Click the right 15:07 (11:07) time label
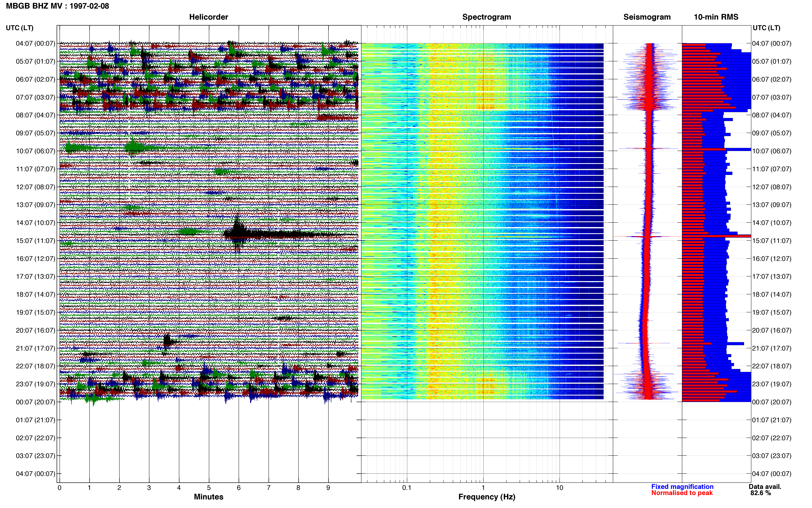This screenshot has height=508, width=812. pos(772,240)
